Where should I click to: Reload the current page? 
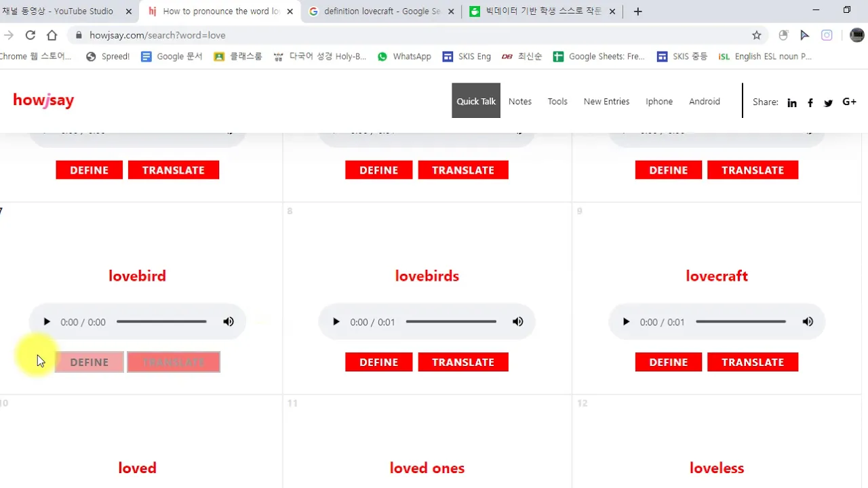pyautogui.click(x=30, y=35)
